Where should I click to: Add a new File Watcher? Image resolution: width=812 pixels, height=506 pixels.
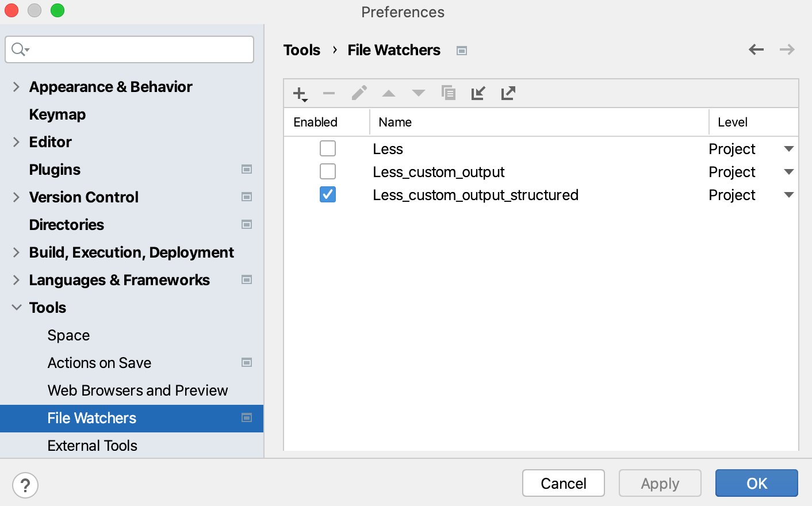point(299,93)
